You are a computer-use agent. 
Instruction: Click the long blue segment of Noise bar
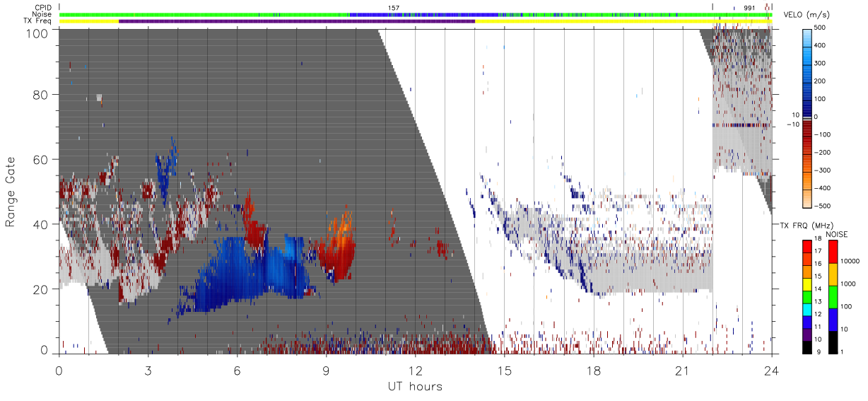pyautogui.click(x=423, y=14)
